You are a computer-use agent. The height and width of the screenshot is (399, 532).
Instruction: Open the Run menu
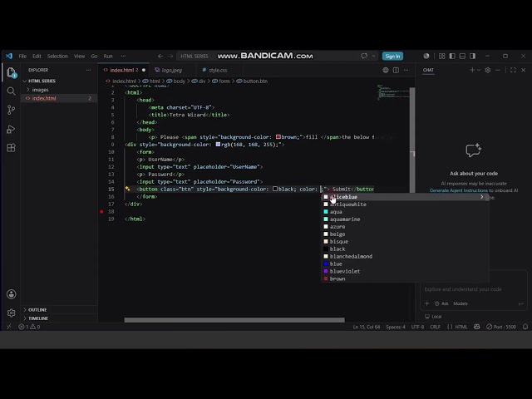point(108,56)
